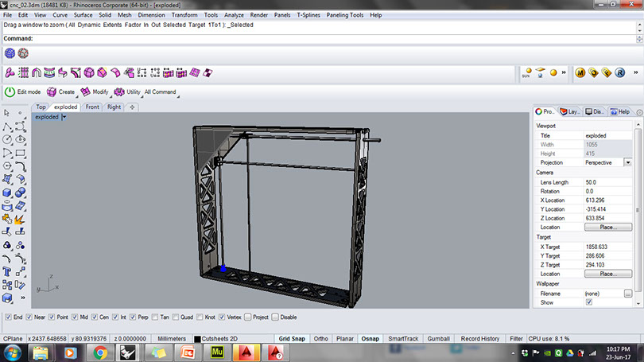The image size is (644, 362).
Task: Toggle the Mid osnap checkbox
Action: [75, 317]
